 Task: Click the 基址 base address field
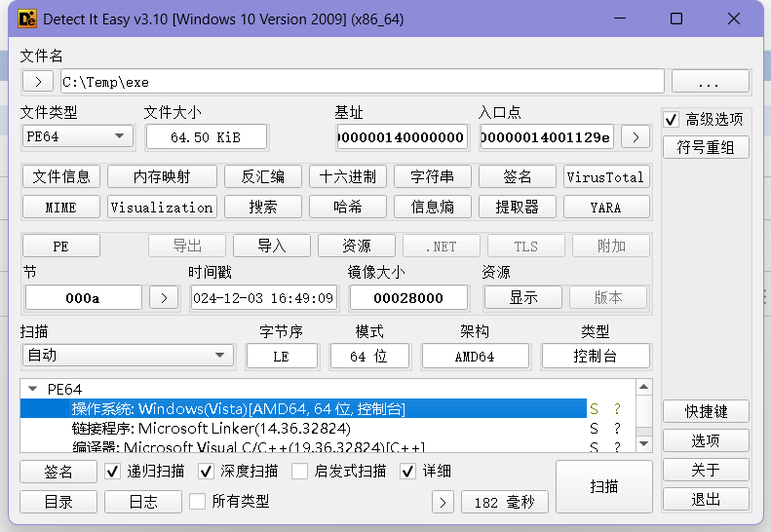coord(402,136)
